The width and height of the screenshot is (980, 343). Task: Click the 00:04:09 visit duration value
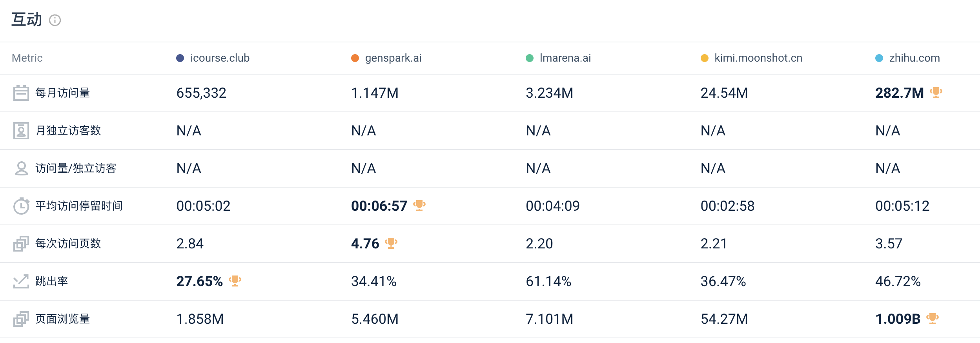(x=553, y=206)
